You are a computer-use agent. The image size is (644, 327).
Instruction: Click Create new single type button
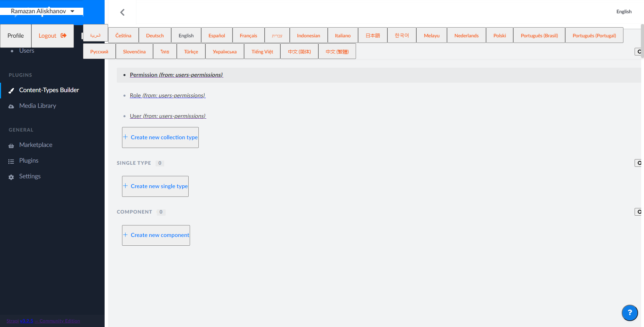[x=155, y=186]
